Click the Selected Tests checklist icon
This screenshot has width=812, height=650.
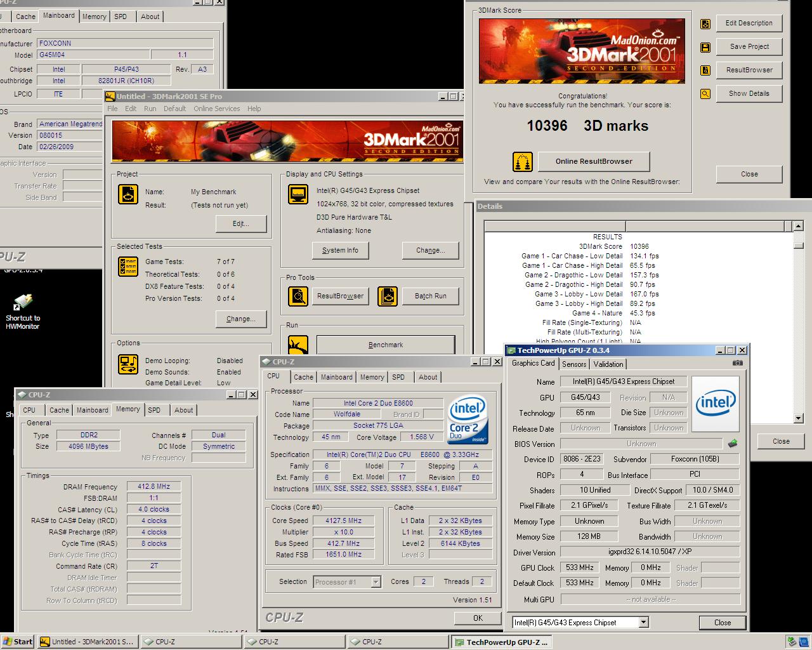(128, 267)
